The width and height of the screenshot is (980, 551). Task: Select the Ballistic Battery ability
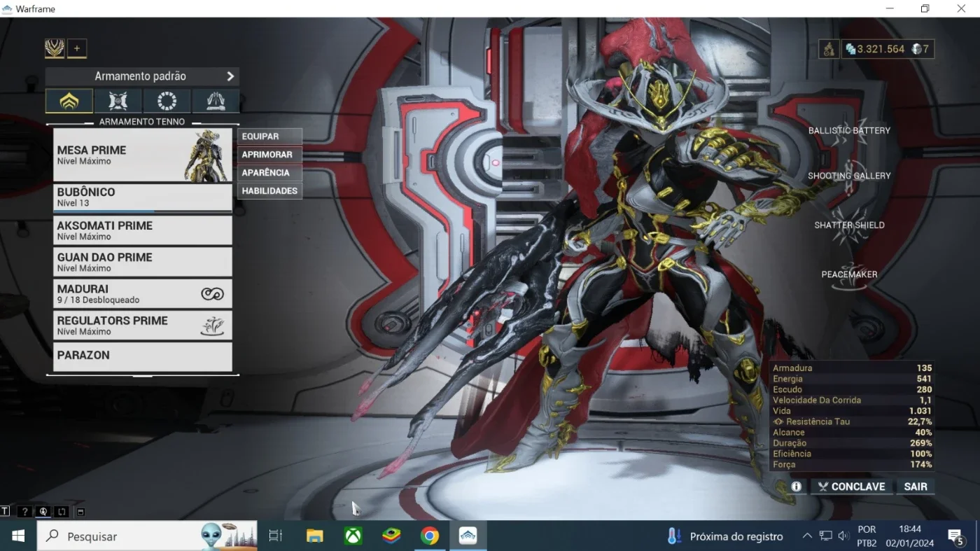point(849,131)
